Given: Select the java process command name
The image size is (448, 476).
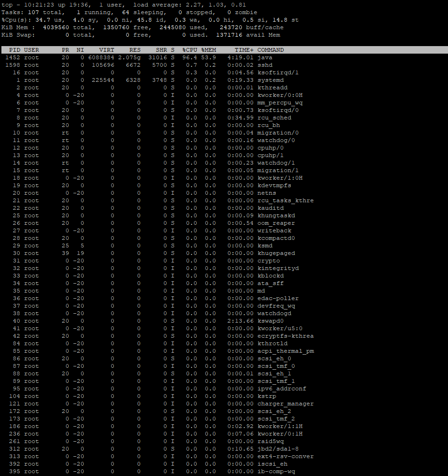Looking at the screenshot, I should [x=264, y=57].
